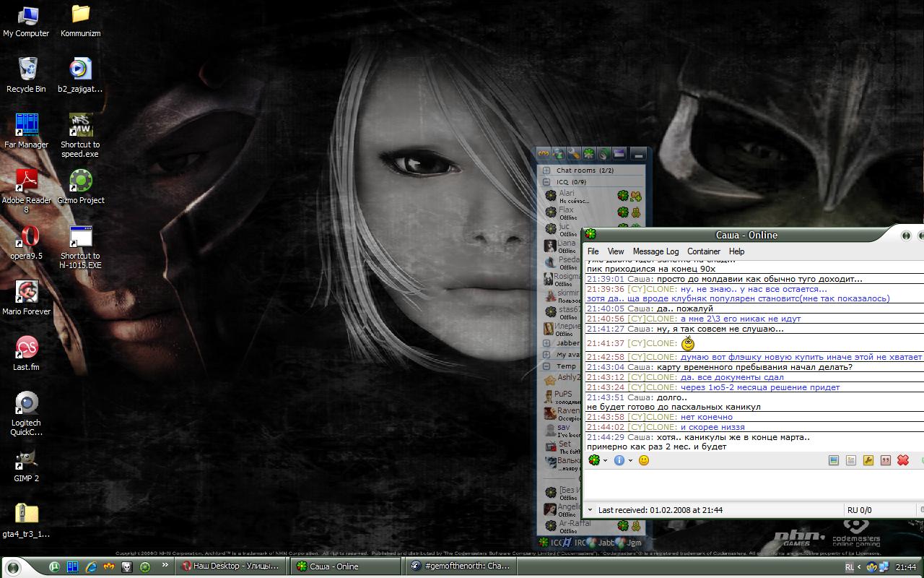Click the ICQ status button at list bottom
Viewport: 924px width, 578px height.
(551, 542)
